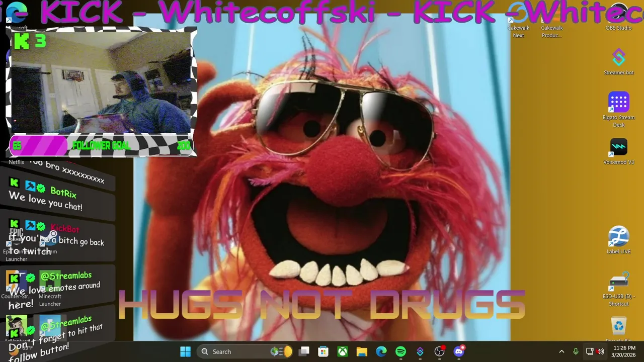Viewport: 644px width, 362px height.
Task: Open the Label LIVE desktop shortcut
Action: click(618, 240)
